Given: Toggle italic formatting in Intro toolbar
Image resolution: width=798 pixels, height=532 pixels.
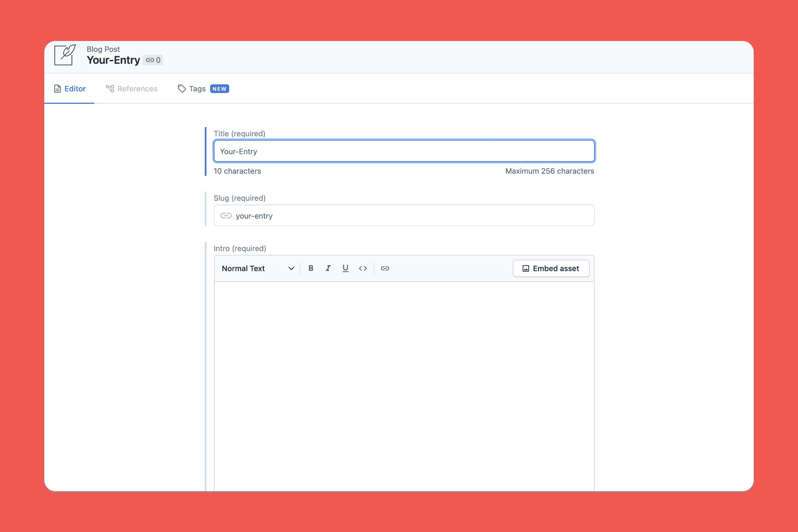Looking at the screenshot, I should (328, 268).
